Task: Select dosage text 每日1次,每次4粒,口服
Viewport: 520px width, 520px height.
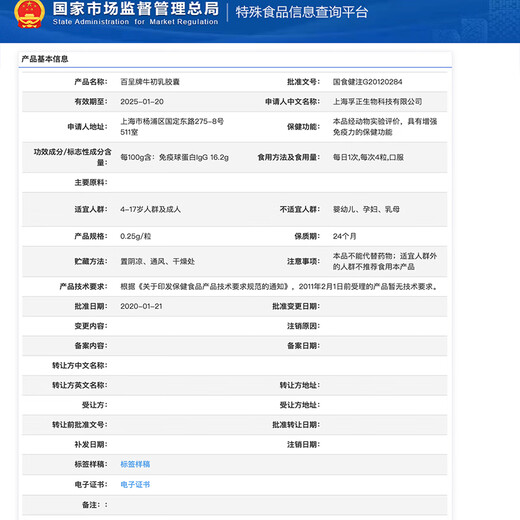Action: [368, 157]
